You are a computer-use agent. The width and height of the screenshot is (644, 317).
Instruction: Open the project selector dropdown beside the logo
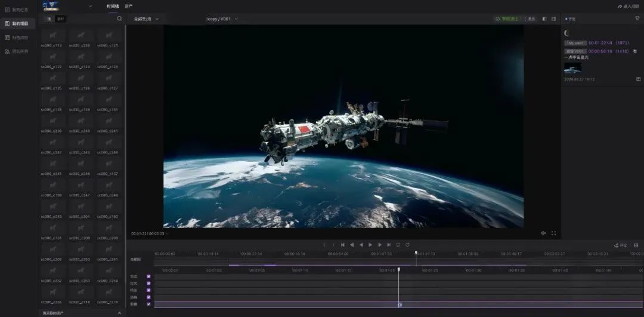(x=91, y=6)
